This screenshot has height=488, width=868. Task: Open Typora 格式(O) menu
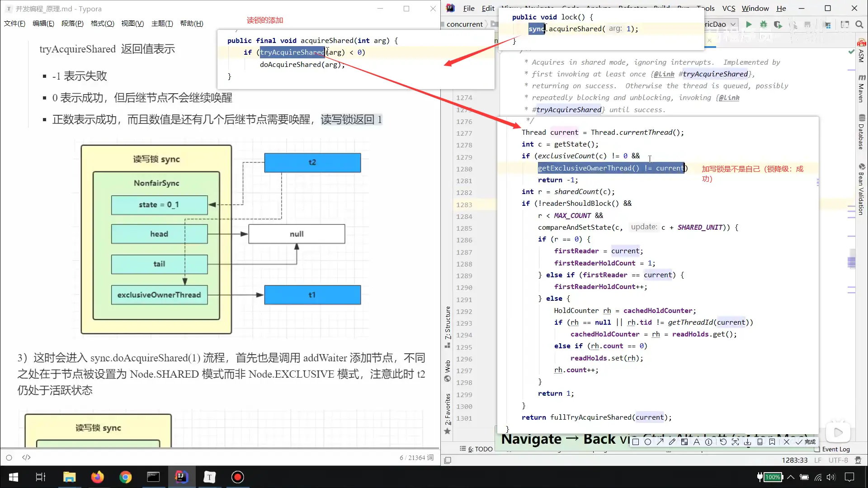coord(102,24)
